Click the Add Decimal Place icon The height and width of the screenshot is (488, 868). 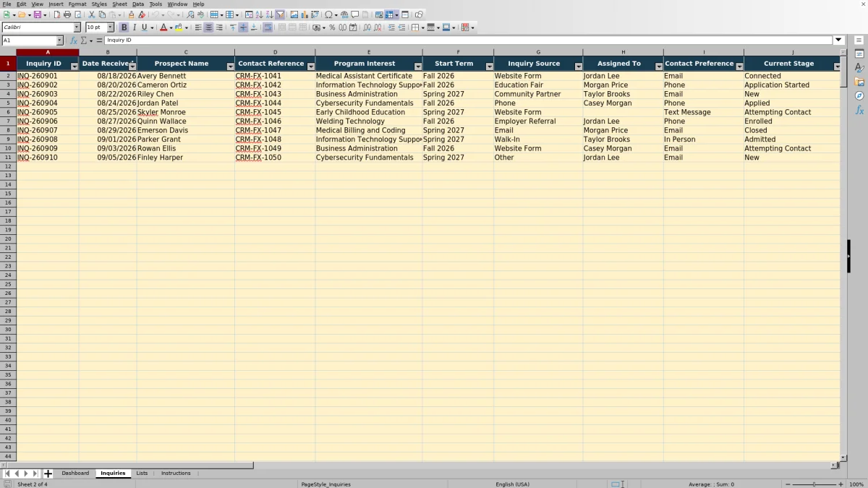[367, 27]
